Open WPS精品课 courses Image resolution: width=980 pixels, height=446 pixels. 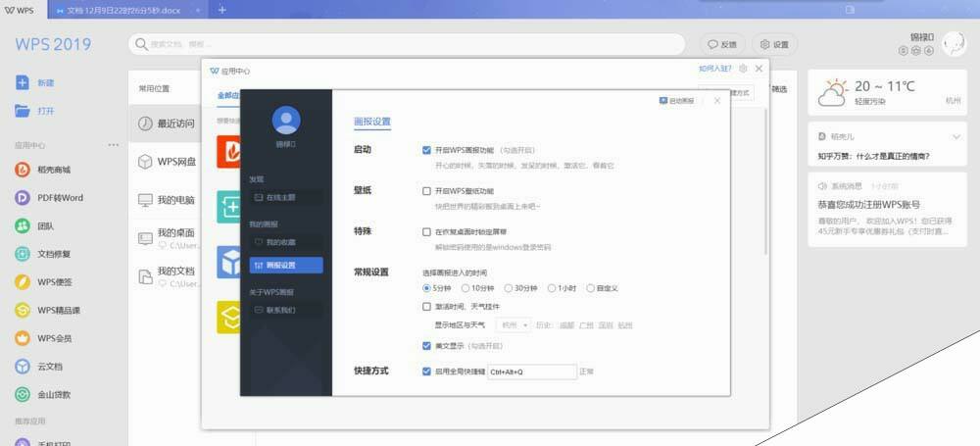pos(47,311)
